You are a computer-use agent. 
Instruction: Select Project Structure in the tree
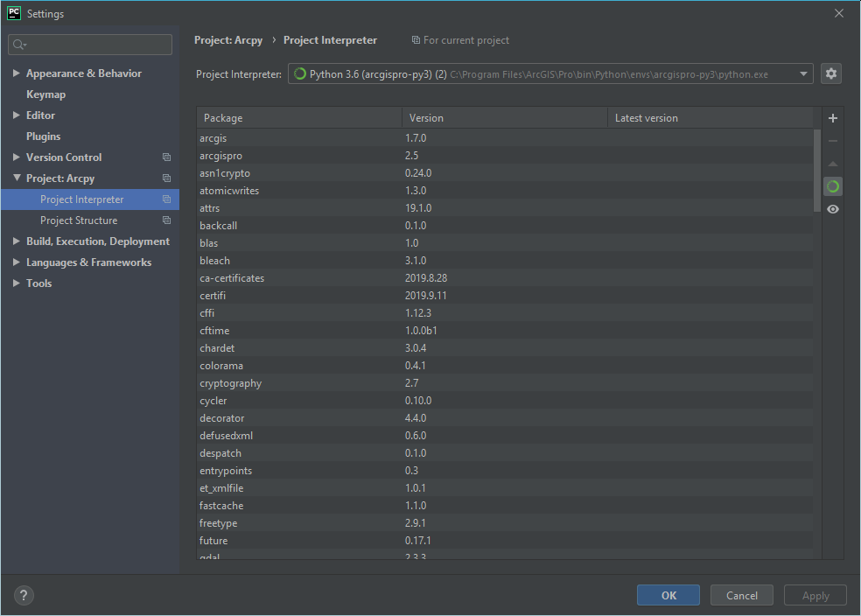[90, 220]
